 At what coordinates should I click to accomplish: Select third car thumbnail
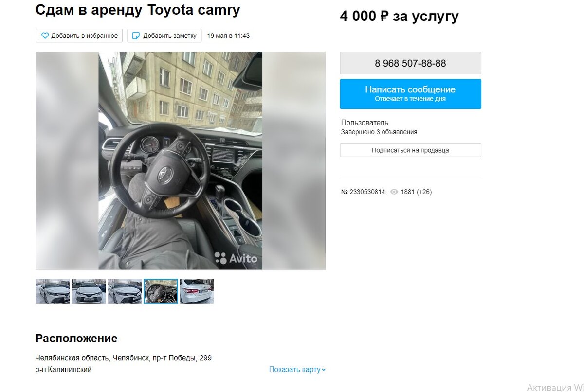coord(125,291)
